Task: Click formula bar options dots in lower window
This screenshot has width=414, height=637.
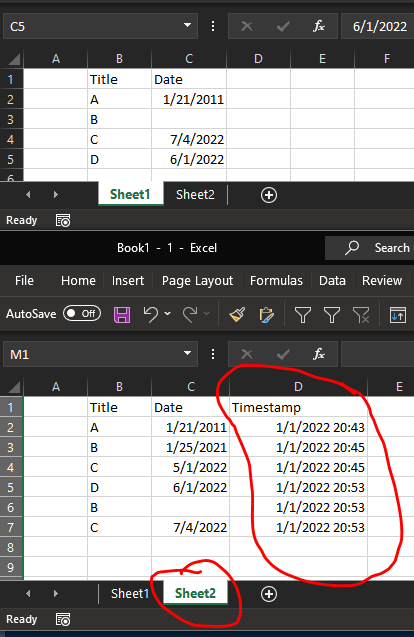Action: 213,354
